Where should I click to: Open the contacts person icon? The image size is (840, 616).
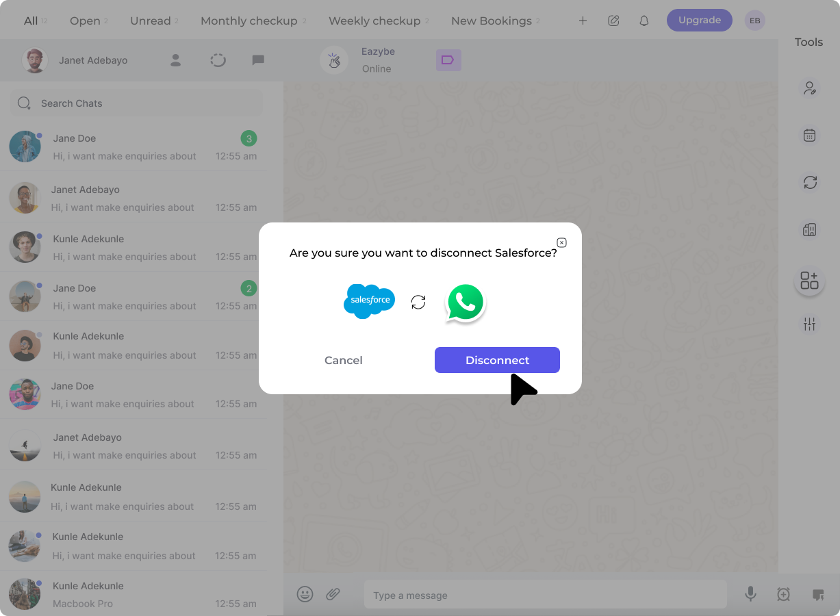tap(175, 60)
